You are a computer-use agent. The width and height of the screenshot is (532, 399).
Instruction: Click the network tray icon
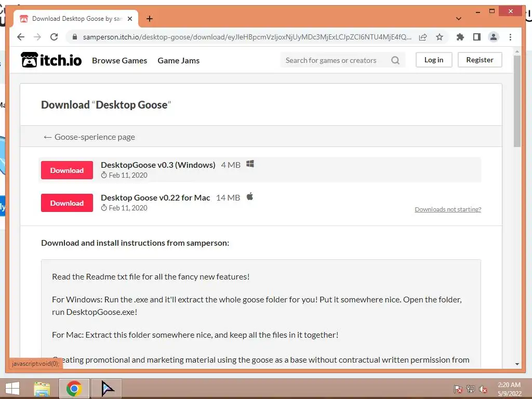471,389
